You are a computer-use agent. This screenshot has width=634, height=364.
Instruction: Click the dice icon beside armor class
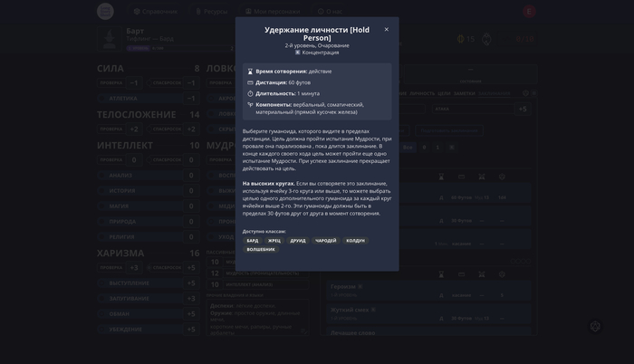pyautogui.click(x=487, y=39)
